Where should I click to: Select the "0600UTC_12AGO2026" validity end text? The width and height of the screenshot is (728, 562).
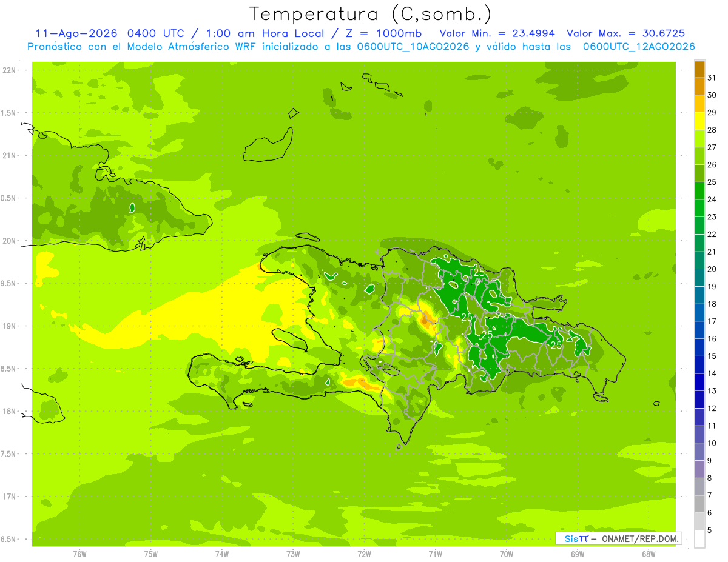[x=639, y=47]
